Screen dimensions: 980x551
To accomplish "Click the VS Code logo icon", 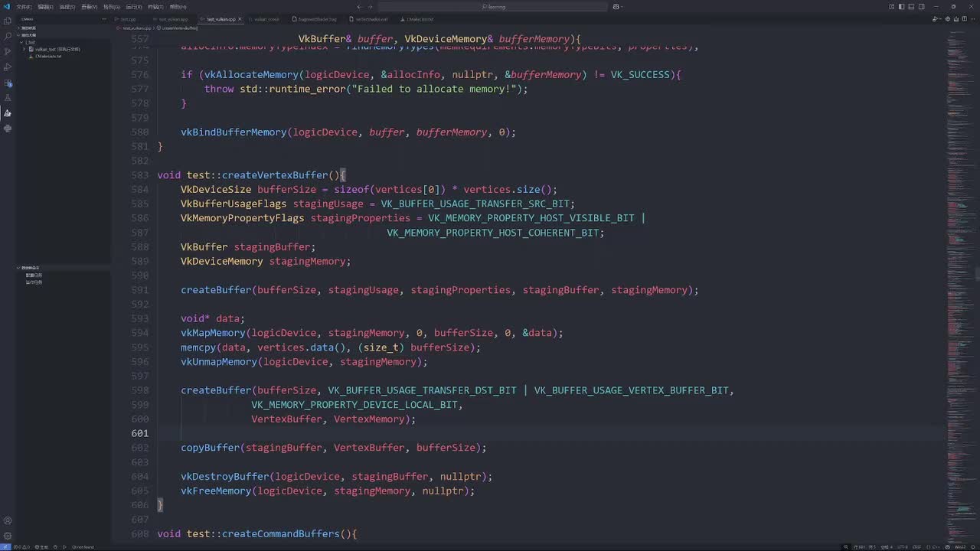I will [x=6, y=6].
